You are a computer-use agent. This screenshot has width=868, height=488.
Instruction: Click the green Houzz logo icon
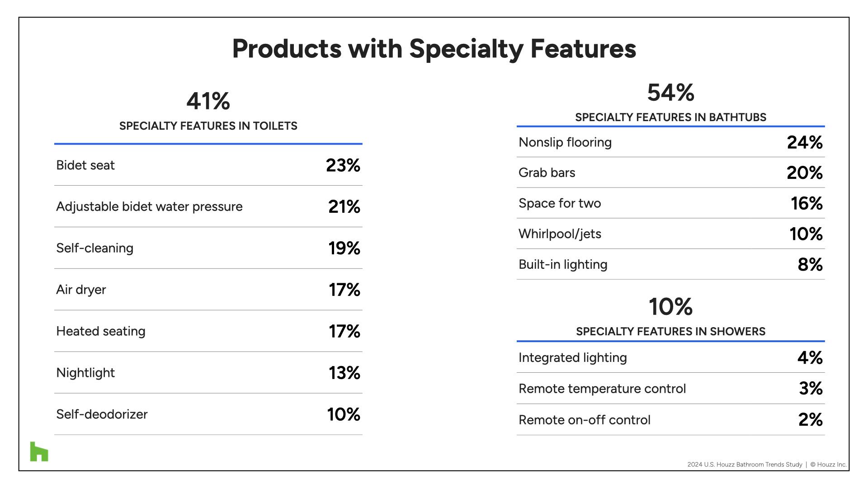[x=39, y=451]
